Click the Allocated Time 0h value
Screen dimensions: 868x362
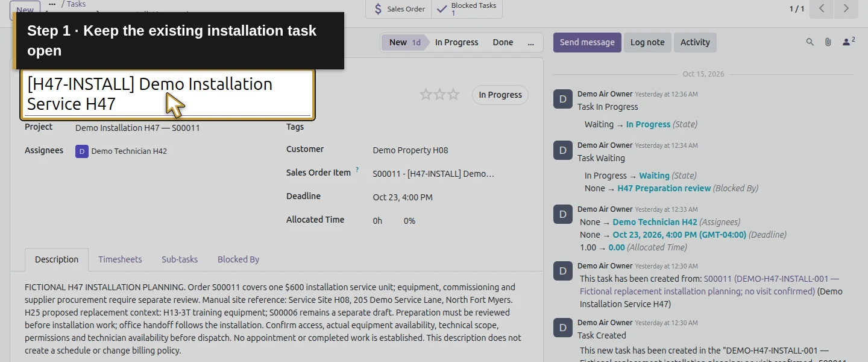coord(377,221)
